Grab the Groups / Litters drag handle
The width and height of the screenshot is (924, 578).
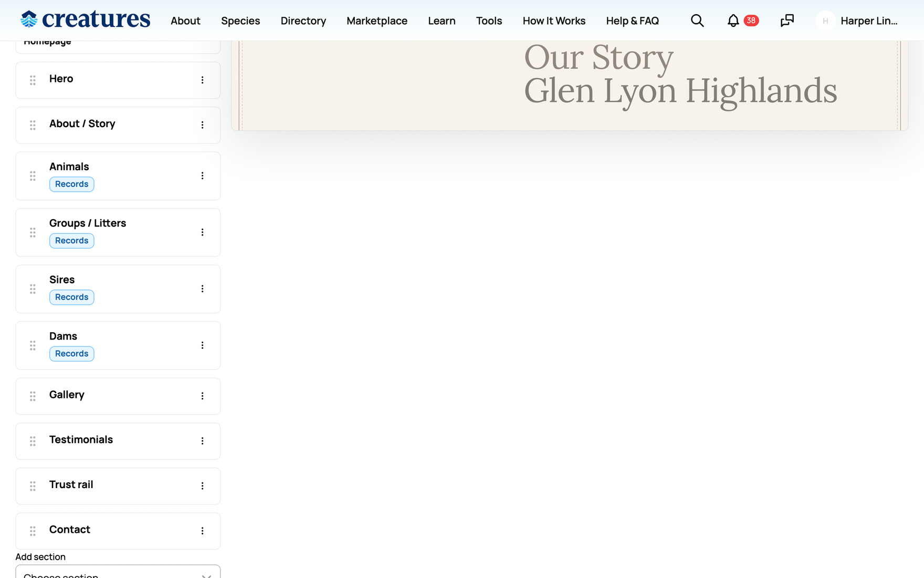coord(33,232)
